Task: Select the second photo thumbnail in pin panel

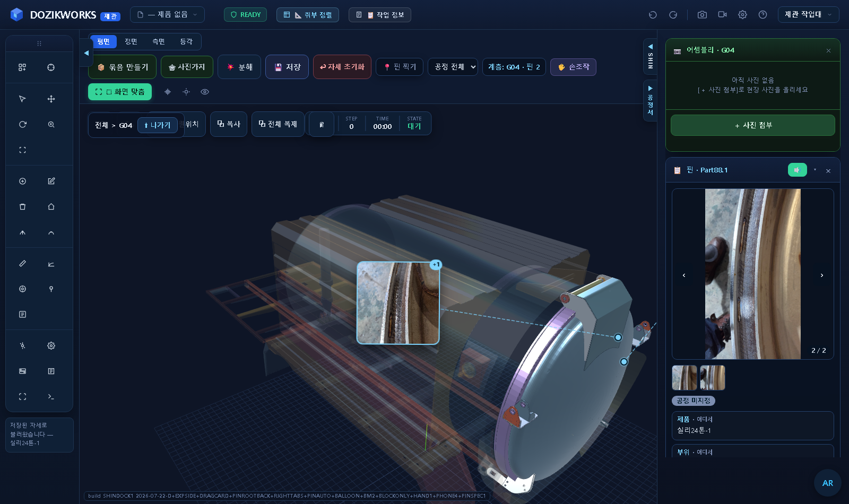Action: pyautogui.click(x=713, y=378)
